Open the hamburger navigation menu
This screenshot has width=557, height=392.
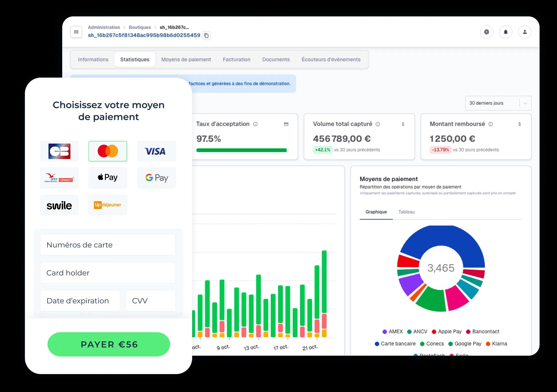pyautogui.click(x=76, y=32)
